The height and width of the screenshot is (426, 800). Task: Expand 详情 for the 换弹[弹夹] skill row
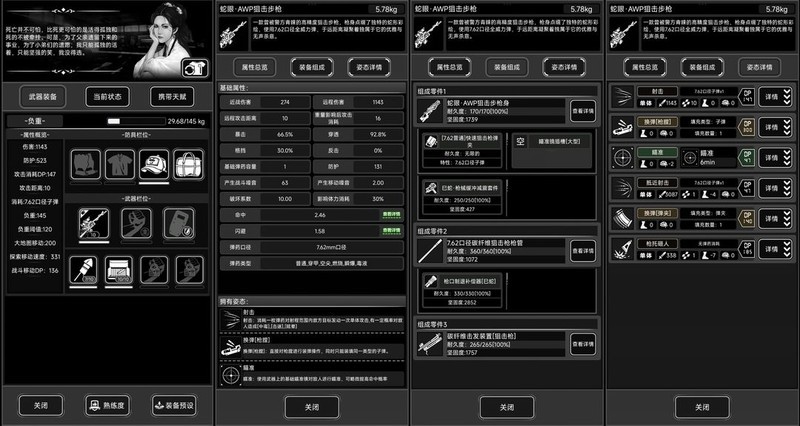click(x=776, y=219)
